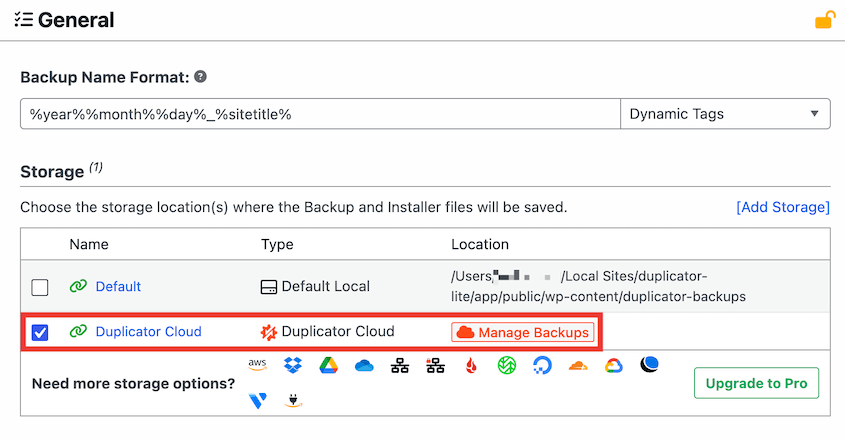Click the FTP network storage icon
This screenshot has width=845, height=439.
coord(400,366)
